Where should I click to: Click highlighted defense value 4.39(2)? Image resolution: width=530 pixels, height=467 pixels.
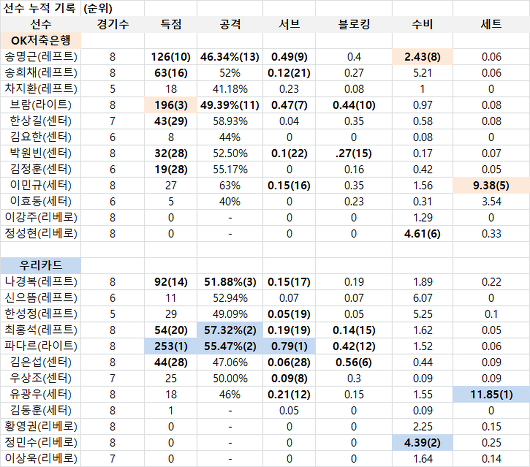point(423,442)
